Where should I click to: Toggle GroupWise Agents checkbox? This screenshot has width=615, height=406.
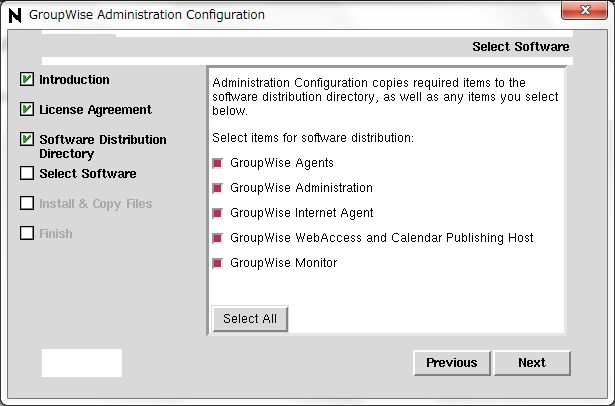[x=218, y=163]
